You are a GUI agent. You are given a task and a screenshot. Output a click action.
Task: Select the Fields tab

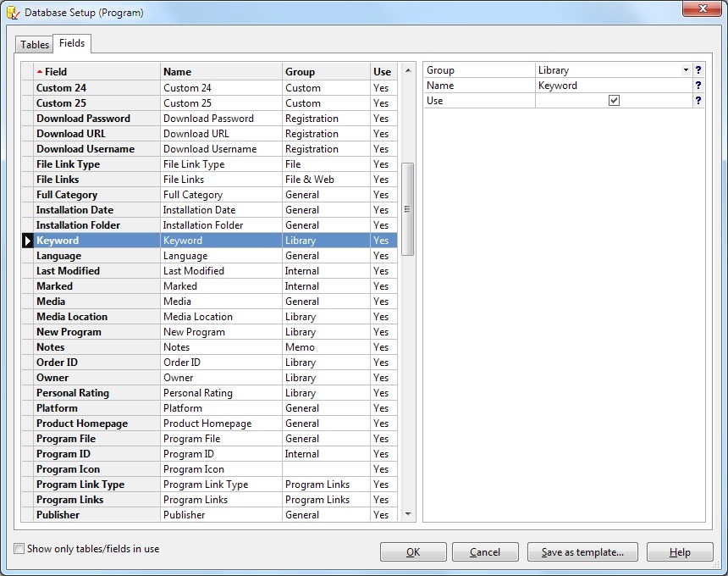[x=72, y=43]
